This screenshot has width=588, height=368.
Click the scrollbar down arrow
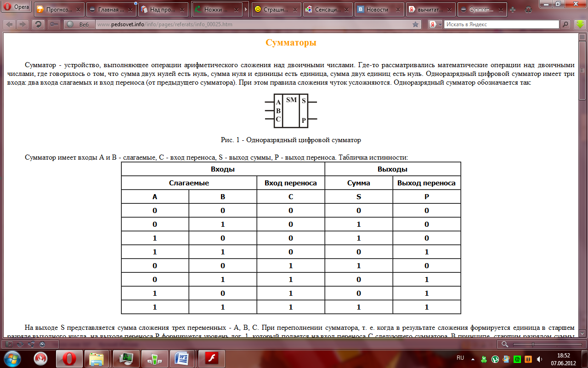pos(582,333)
